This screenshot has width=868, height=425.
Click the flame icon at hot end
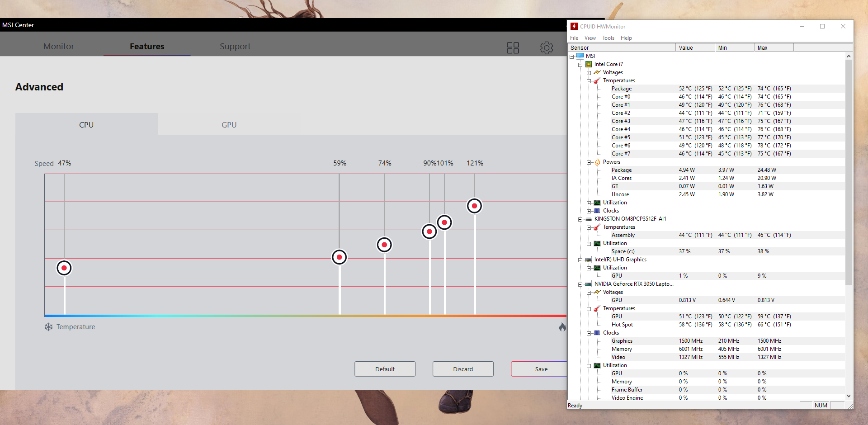tap(562, 326)
